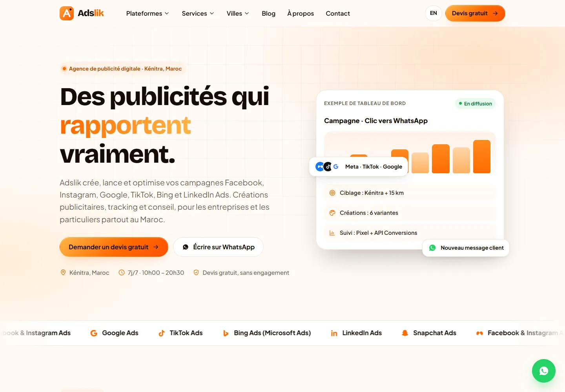565x392 pixels.
Task: Click the LinkedIn Ads in icon
Action: point(334,333)
